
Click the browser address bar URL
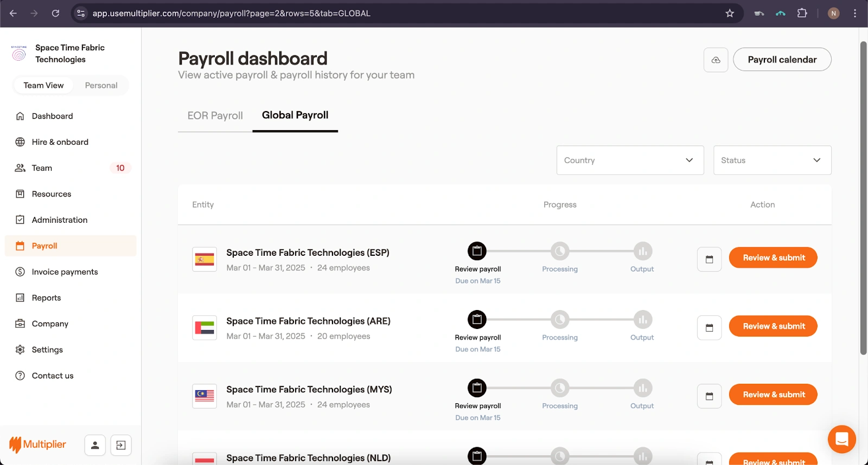pyautogui.click(x=232, y=14)
